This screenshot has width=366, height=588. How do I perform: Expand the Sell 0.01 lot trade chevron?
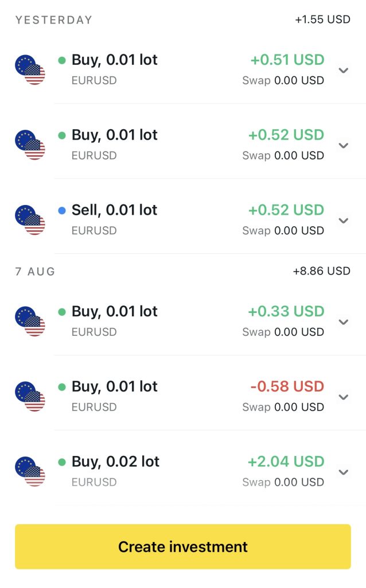(344, 220)
